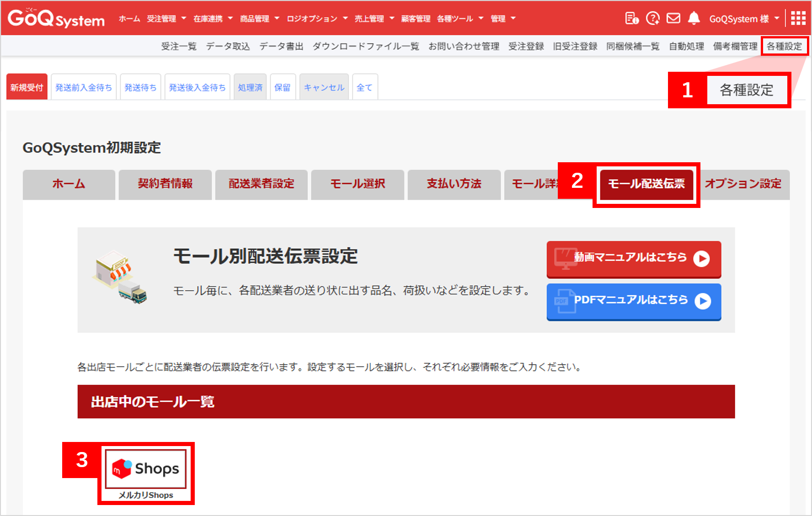Select the 新規受付 status tab
Viewport: 812px width, 516px height.
click(27, 87)
